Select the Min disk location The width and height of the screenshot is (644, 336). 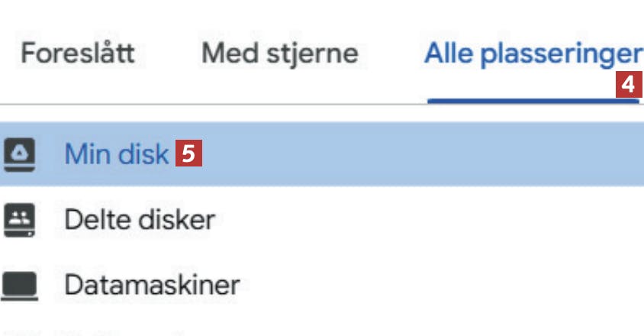tap(116, 155)
